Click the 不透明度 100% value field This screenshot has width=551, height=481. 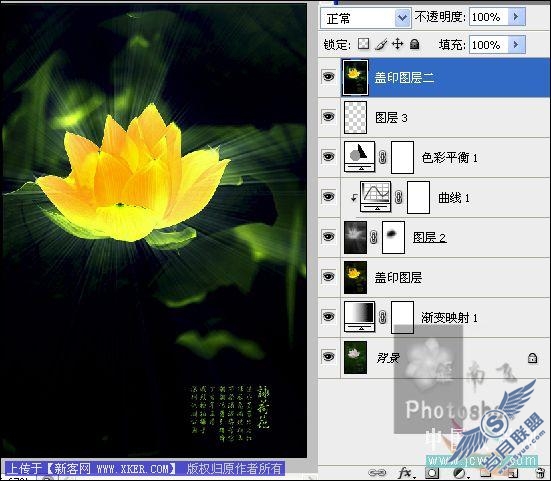click(488, 17)
